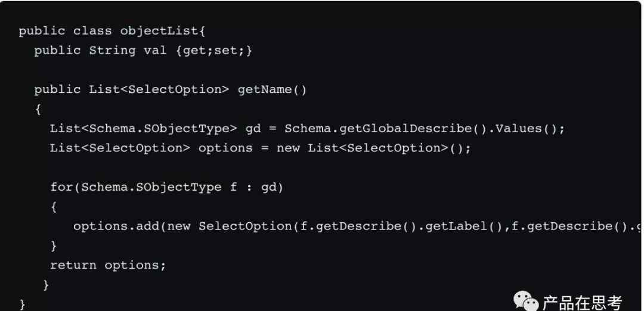Image resolution: width=644 pixels, height=311 pixels.
Task: Click the gd variable declaration
Action: point(253,130)
